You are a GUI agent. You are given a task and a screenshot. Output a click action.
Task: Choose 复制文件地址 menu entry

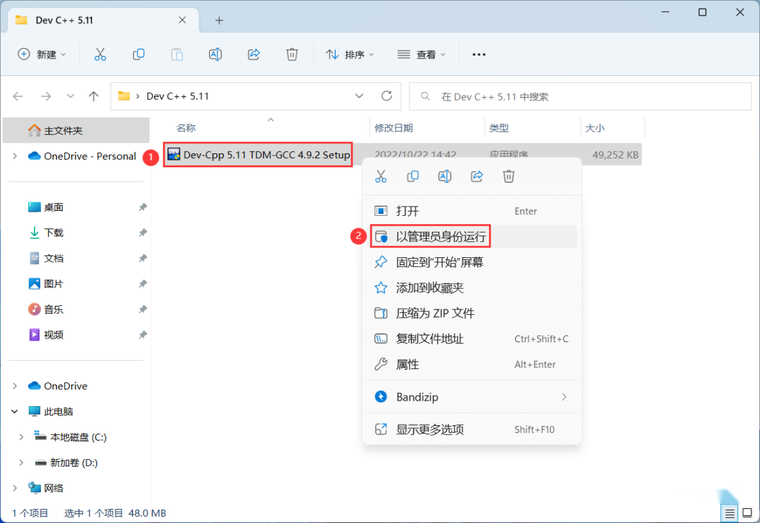[472, 339]
